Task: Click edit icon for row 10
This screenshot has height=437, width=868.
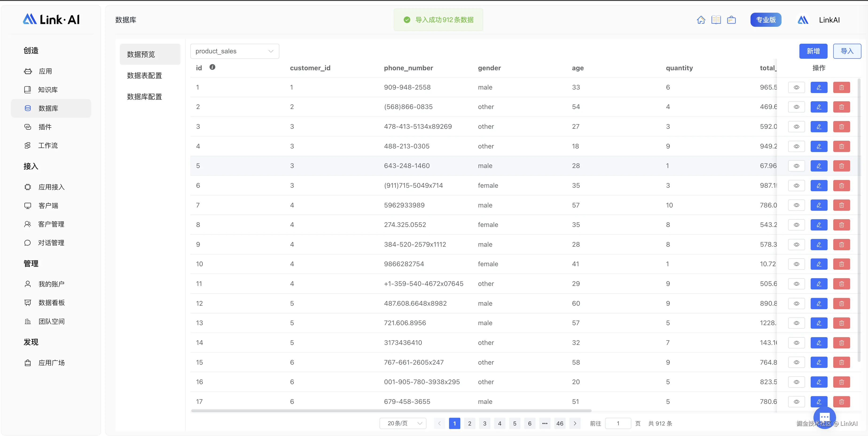Action: tap(819, 264)
